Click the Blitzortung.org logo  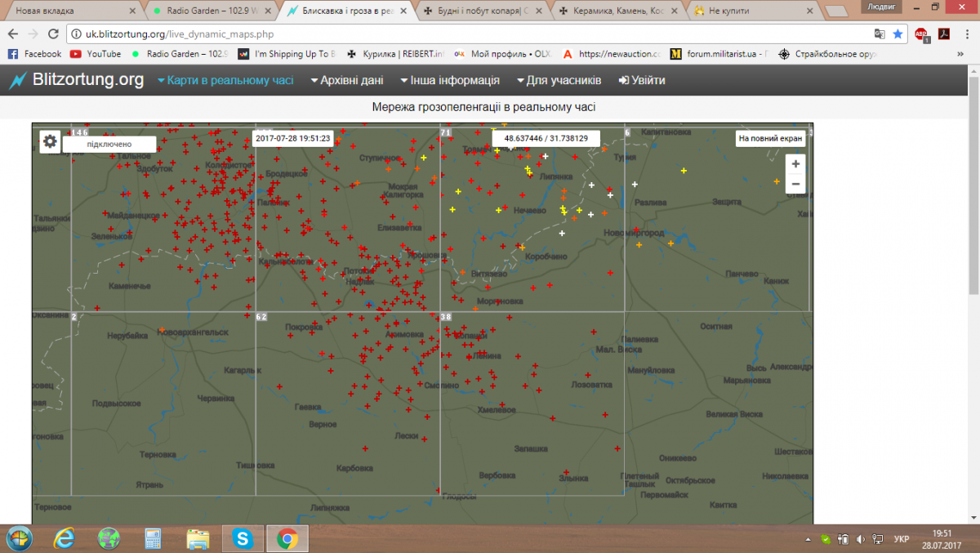coord(76,80)
